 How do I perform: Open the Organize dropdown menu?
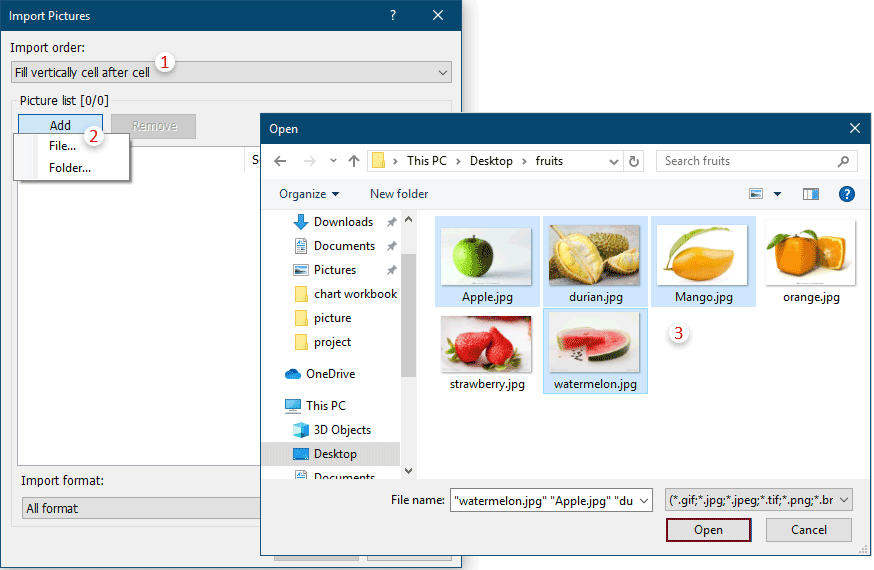pos(309,194)
